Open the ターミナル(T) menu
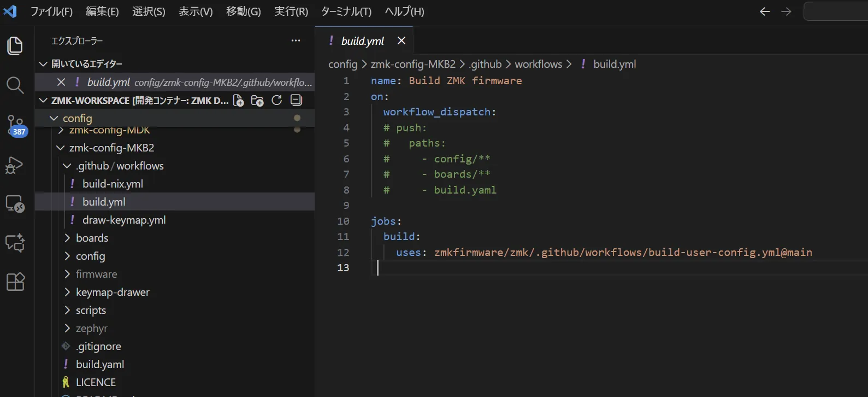 coord(346,11)
